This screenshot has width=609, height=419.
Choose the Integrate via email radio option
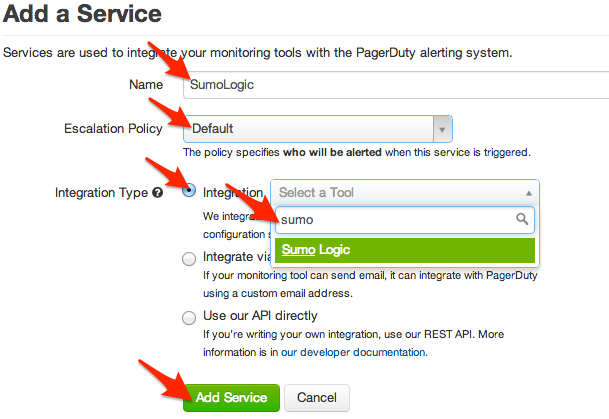pyautogui.click(x=189, y=258)
